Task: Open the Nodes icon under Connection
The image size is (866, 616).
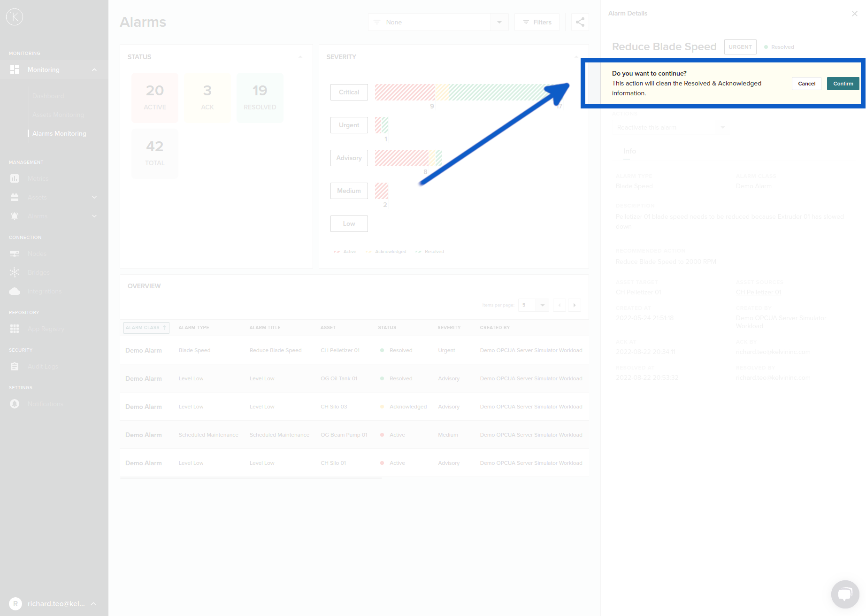Action: (15, 254)
